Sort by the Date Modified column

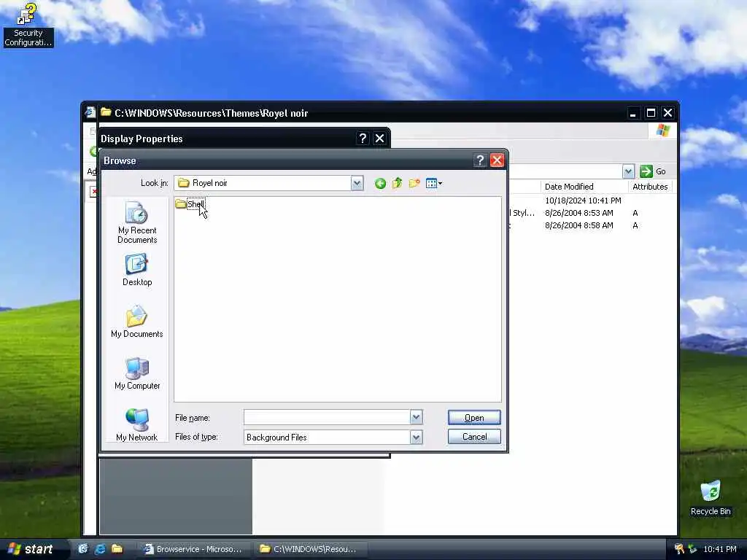(x=584, y=187)
